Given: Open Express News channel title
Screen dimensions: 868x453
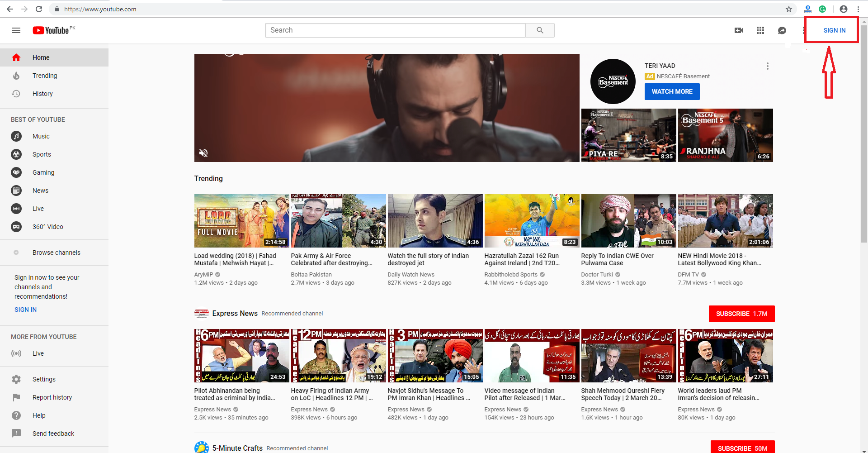Looking at the screenshot, I should [235, 313].
